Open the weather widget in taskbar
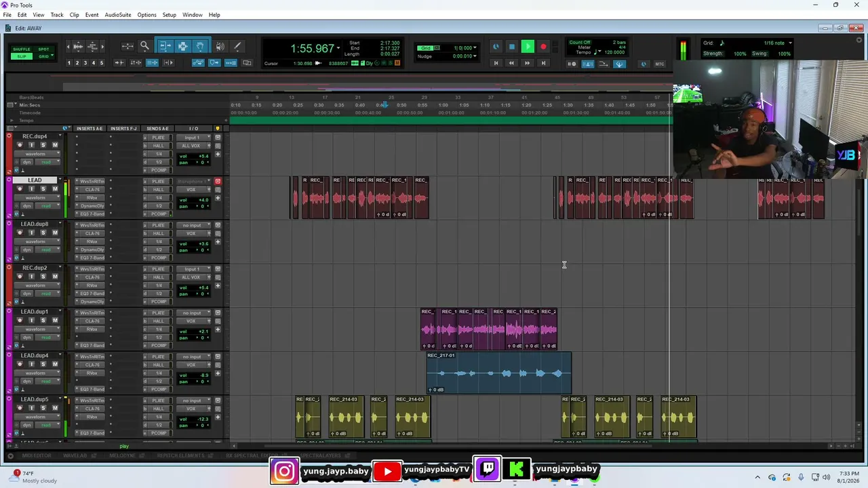This screenshot has height=488, width=868. (33, 477)
